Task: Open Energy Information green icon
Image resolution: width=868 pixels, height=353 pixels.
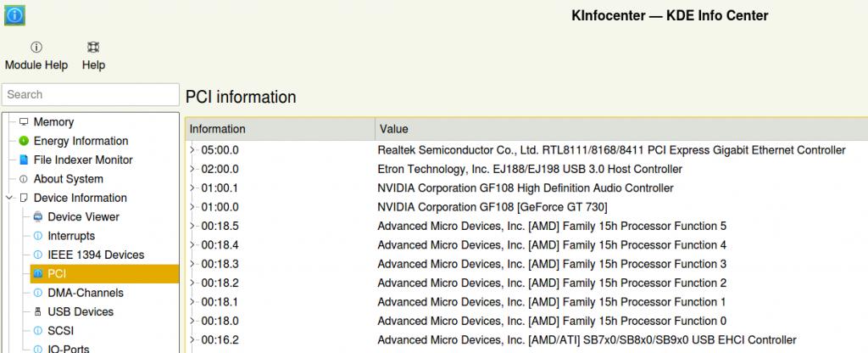Action: click(x=24, y=141)
